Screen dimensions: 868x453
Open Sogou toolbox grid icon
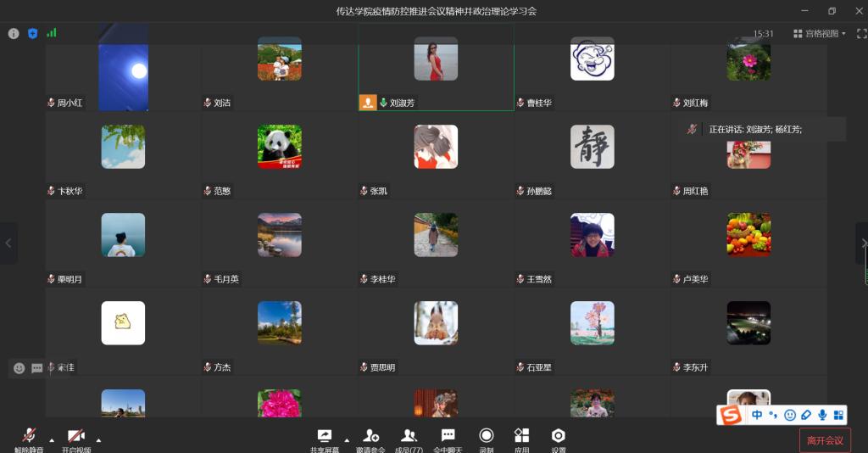point(838,415)
